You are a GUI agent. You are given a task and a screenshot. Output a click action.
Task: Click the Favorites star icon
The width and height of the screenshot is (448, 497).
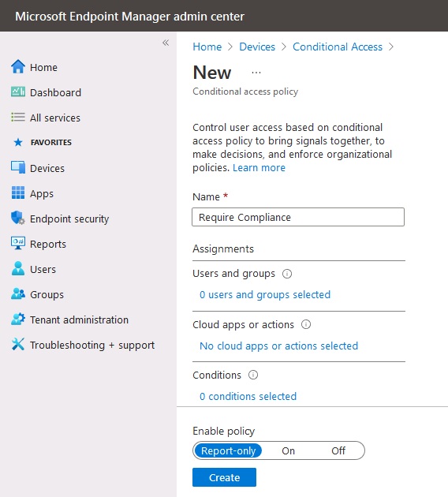[18, 142]
